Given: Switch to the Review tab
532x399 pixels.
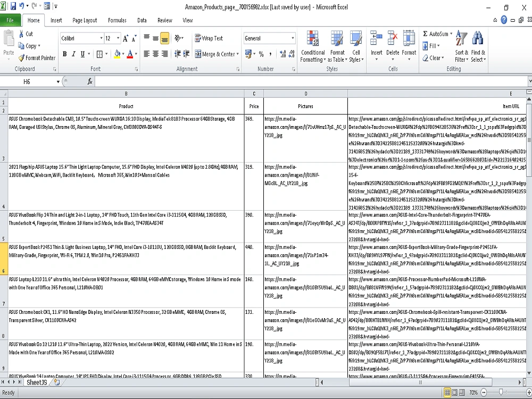Looking at the screenshot, I should (x=164, y=20).
